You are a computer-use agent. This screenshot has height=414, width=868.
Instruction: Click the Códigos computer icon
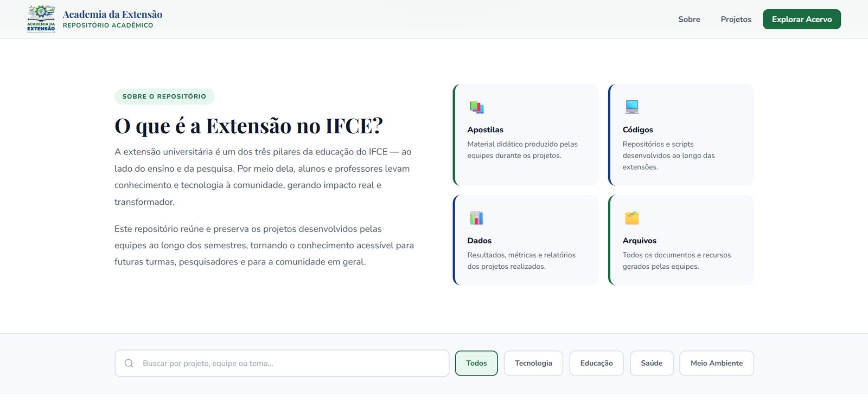(x=632, y=107)
